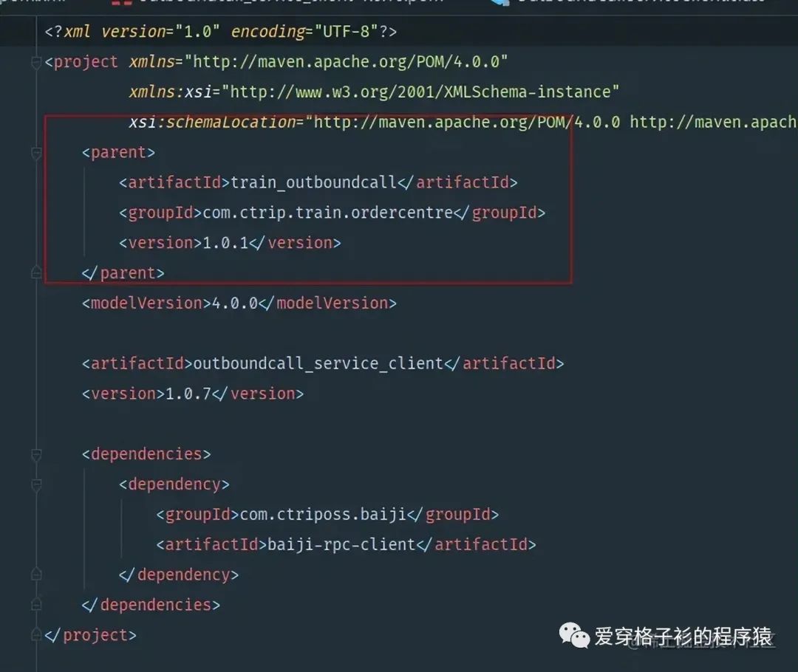This screenshot has height=672, width=798.
Task: Collapse the opening dependencies tag fold marker
Action: 36,454
